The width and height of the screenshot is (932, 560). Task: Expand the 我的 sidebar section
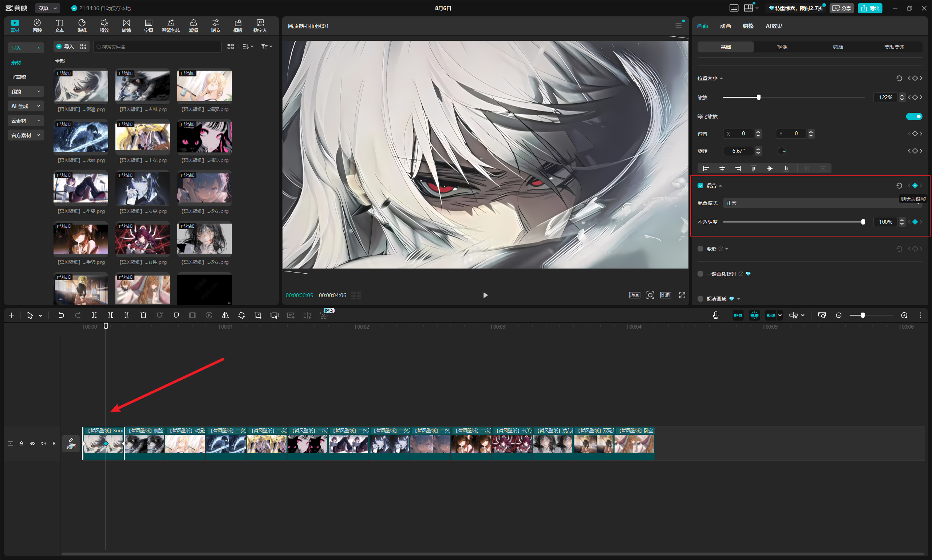click(26, 92)
